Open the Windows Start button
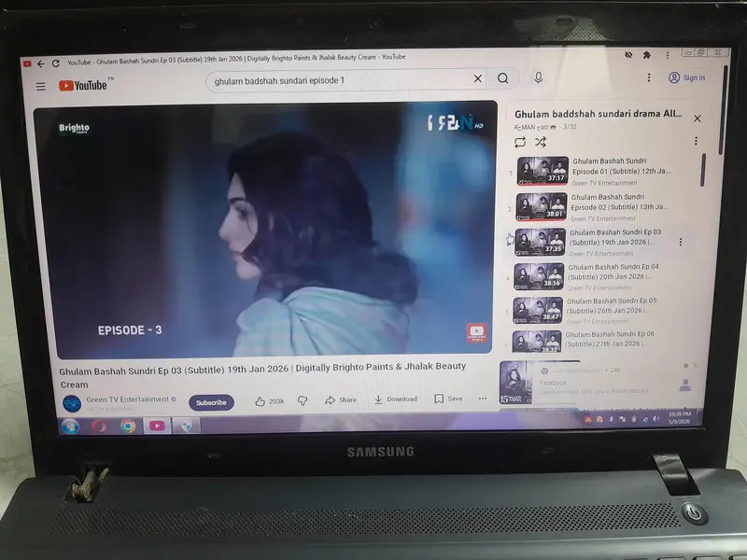The image size is (747, 560). point(71,427)
